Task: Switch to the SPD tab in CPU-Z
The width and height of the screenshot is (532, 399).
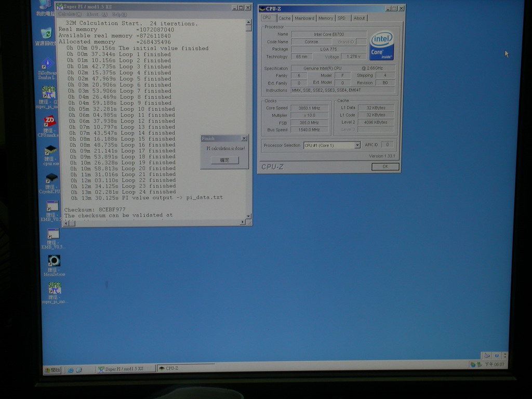Action: click(x=342, y=18)
